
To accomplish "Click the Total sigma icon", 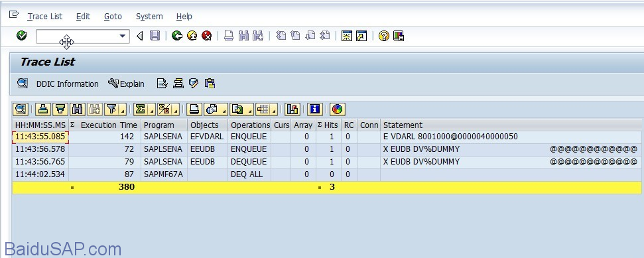I will pos(140,109).
